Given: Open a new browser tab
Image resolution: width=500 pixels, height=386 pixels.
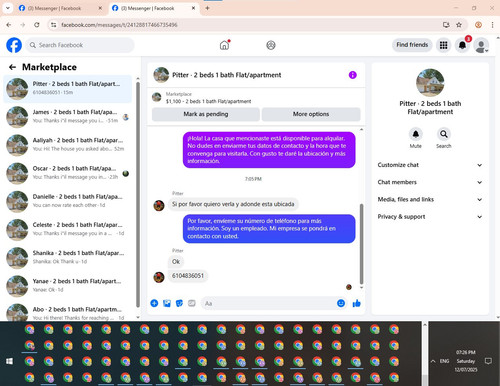Looking at the screenshot, I should coord(207,8).
